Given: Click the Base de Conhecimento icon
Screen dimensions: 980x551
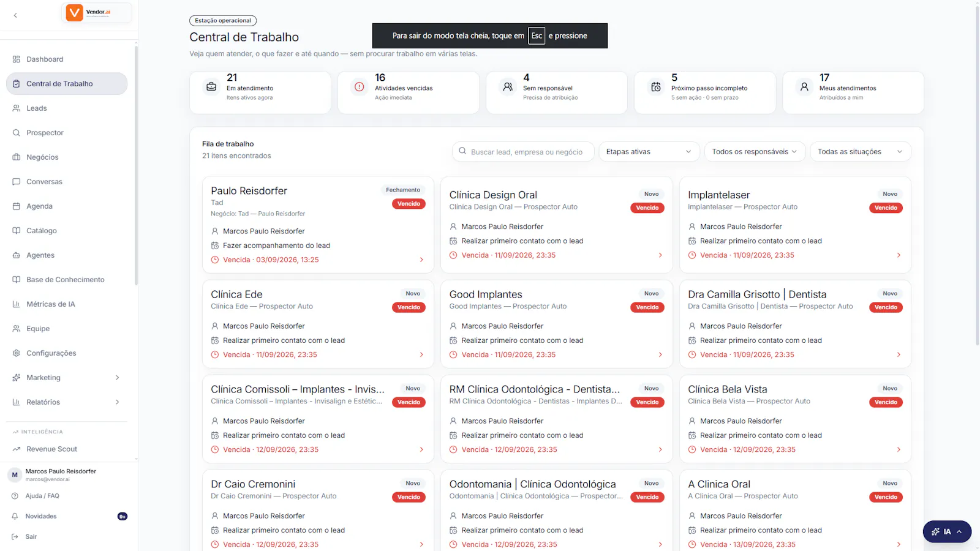Looking at the screenshot, I should (17, 280).
